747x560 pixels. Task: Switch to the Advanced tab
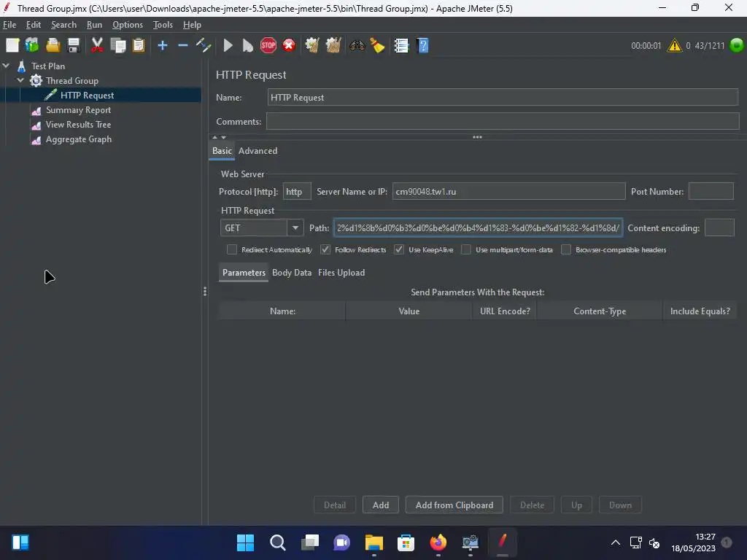(x=258, y=151)
